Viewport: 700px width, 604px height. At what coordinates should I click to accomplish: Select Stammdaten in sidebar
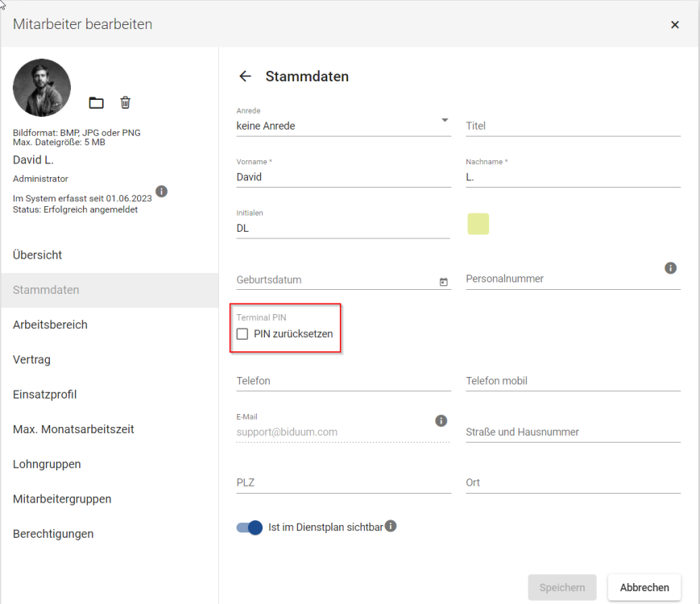(x=110, y=290)
